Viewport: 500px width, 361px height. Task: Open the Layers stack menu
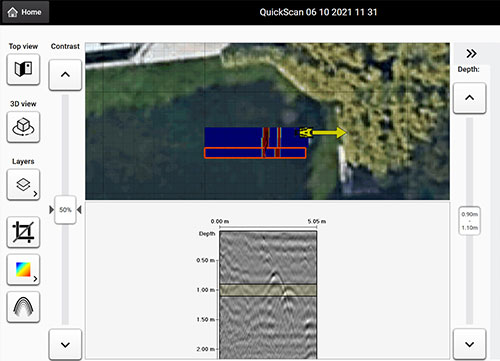coord(23,185)
